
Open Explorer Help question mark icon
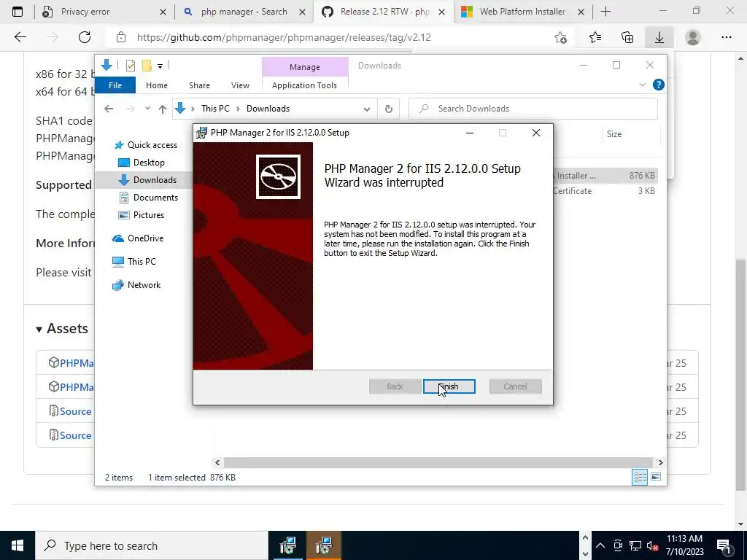tap(659, 85)
